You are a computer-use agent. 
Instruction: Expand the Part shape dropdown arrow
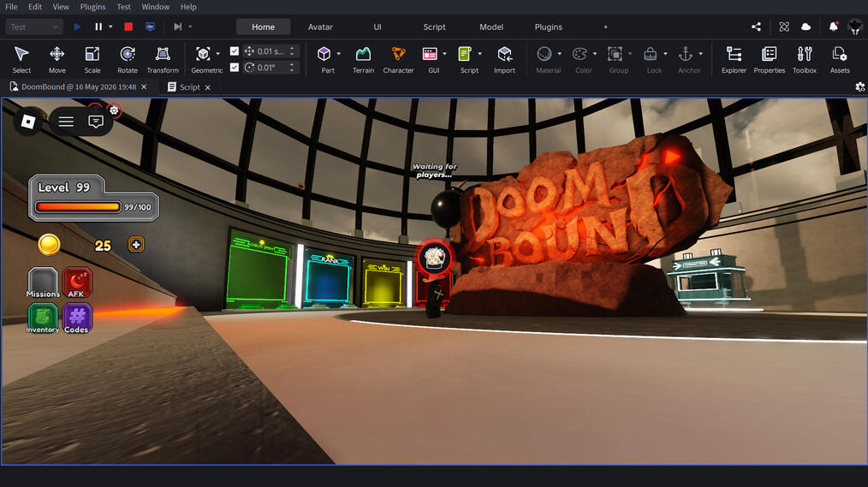point(339,54)
